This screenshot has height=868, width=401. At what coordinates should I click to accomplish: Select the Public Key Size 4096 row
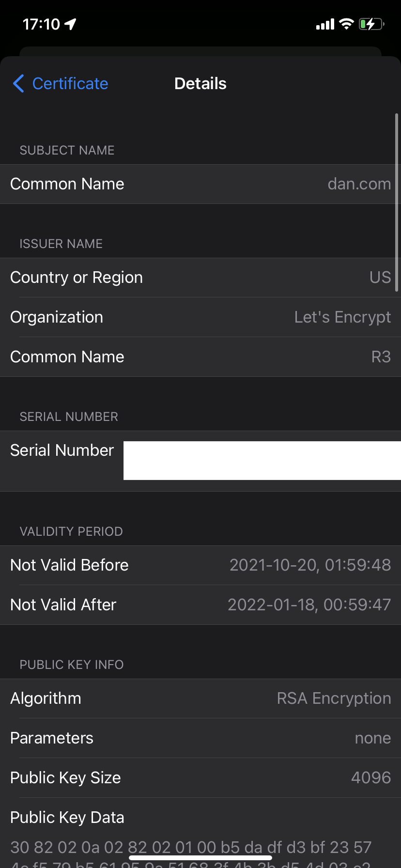(x=200, y=778)
